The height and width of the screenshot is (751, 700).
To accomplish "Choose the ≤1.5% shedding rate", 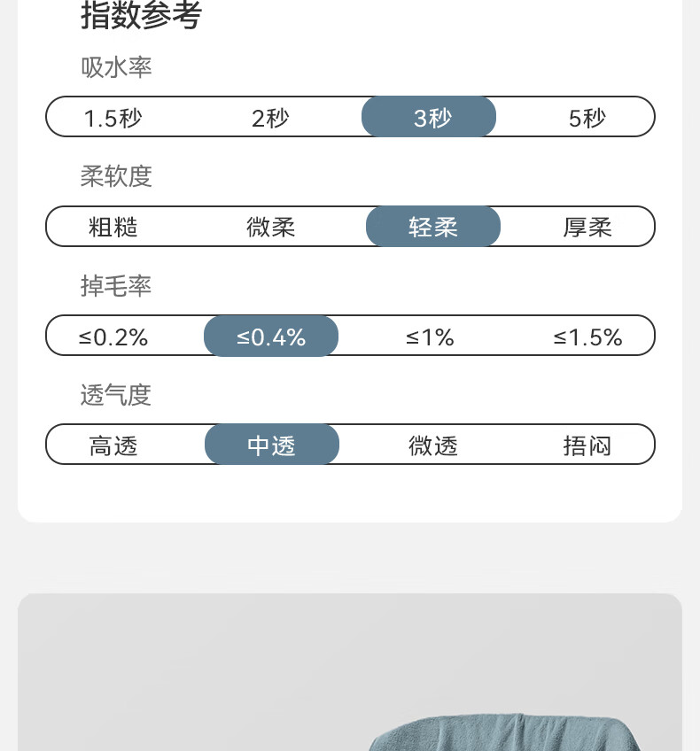I will (587, 337).
